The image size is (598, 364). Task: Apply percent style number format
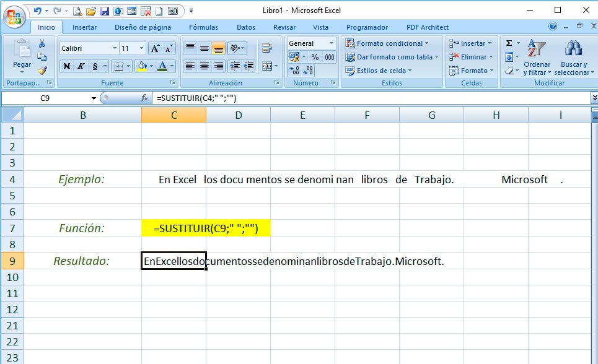315,57
